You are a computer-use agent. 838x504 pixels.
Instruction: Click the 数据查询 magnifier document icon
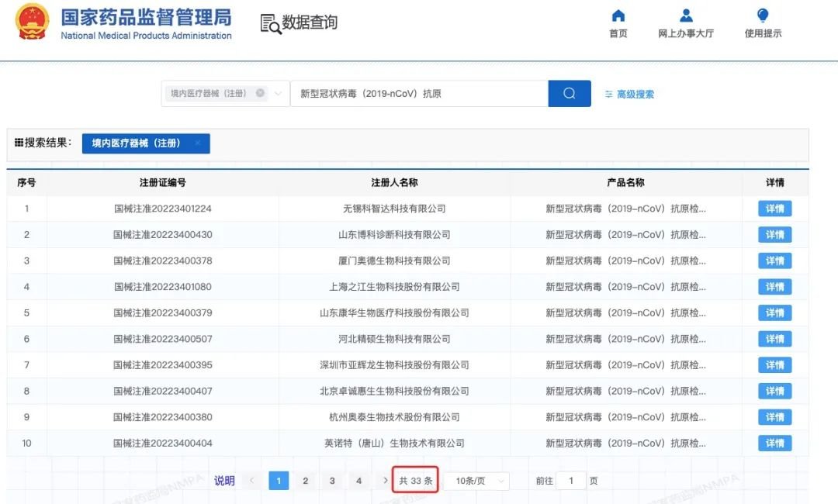(271, 24)
